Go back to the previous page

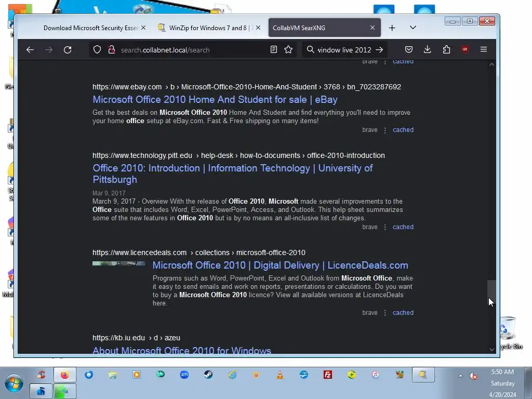click(30, 50)
